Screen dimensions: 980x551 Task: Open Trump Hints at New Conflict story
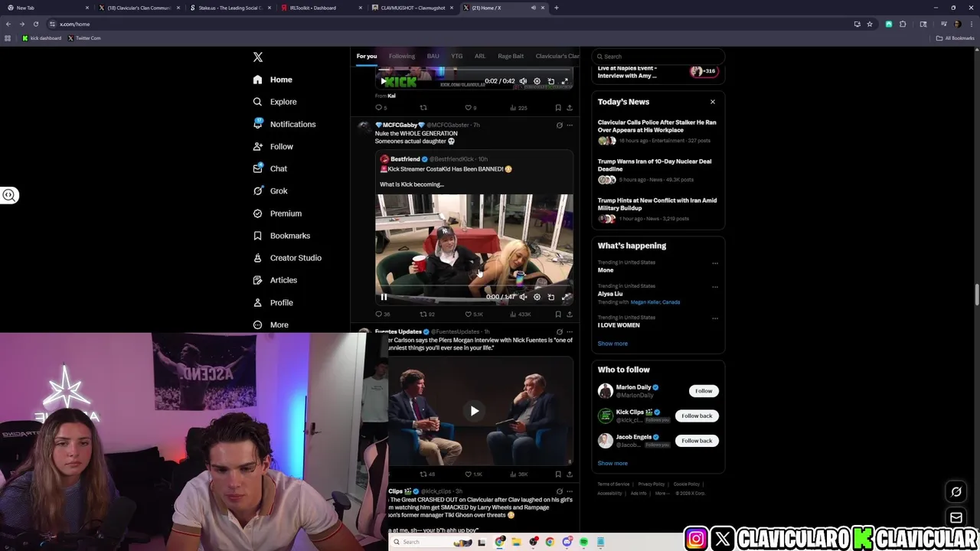[658, 209]
